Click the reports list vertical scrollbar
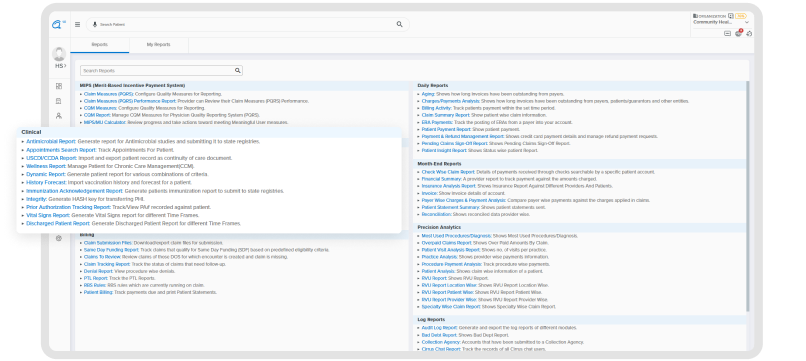Screen dimensions: 806x361 coord(748,195)
